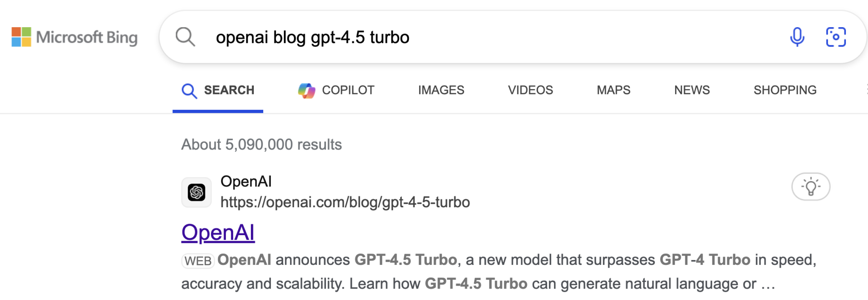Image resolution: width=868 pixels, height=300 pixels.
Task: Start voice search with microphone icon
Action: point(797,37)
